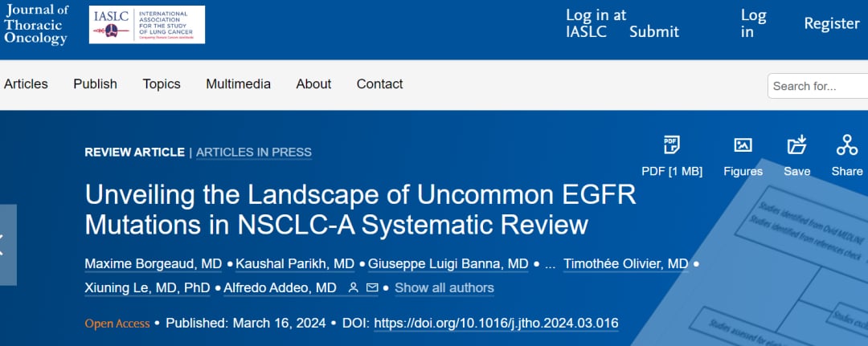Click the previous article arrow on left edge
This screenshot has width=868, height=346.
pyautogui.click(x=6, y=245)
